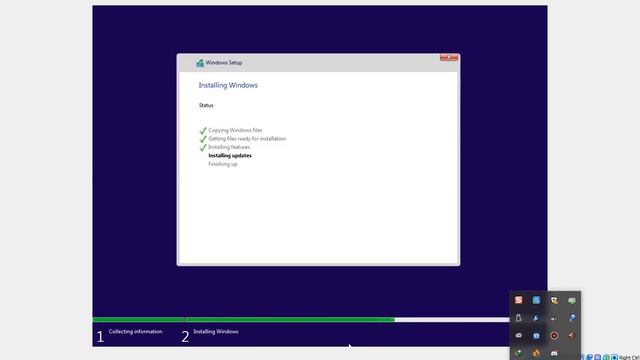
Task: Open the light blue square tray icon
Action: point(536,300)
